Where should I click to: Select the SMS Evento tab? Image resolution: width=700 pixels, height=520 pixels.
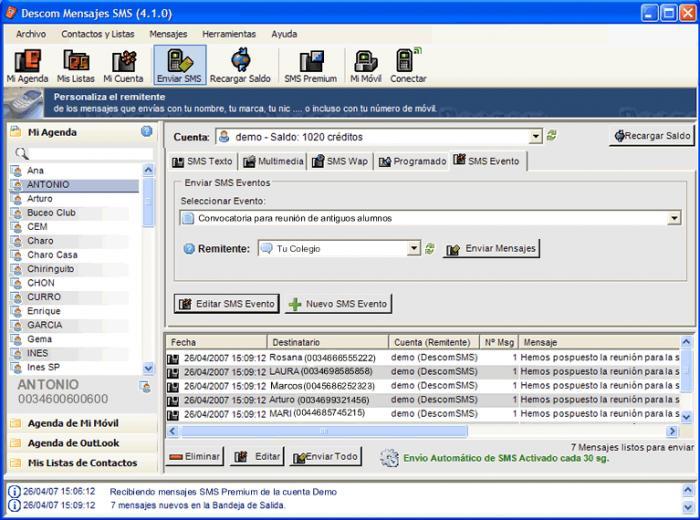point(488,161)
